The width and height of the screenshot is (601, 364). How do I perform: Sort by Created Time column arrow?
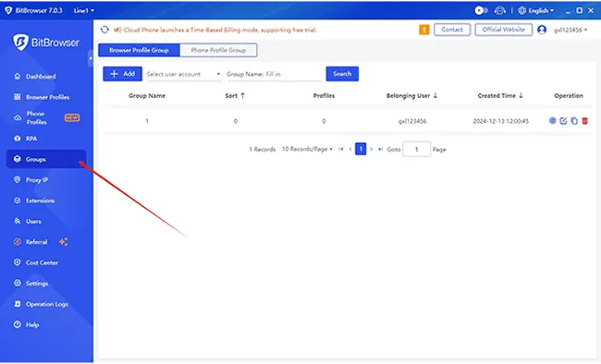point(521,95)
